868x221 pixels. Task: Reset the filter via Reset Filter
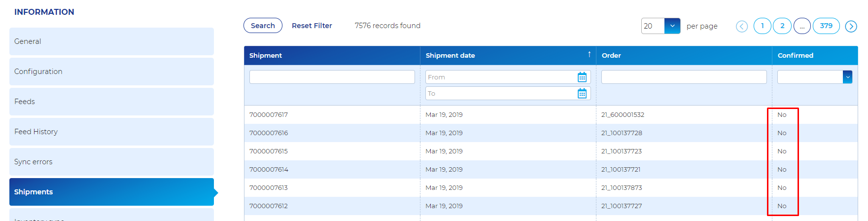[312, 26]
